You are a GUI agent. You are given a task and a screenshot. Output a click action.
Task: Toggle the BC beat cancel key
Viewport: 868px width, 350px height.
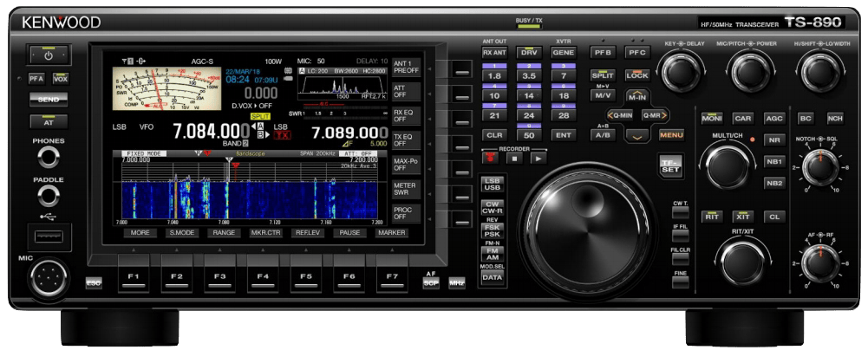point(806,119)
